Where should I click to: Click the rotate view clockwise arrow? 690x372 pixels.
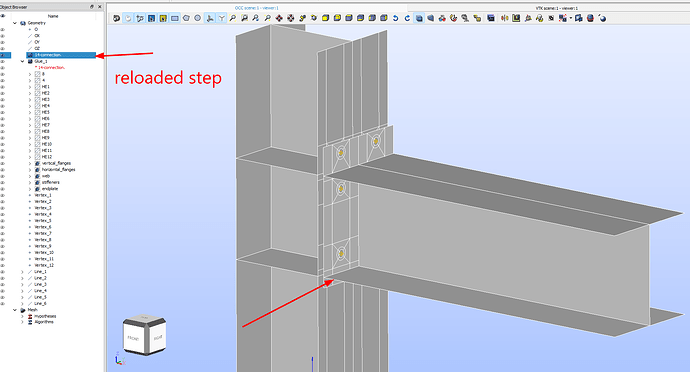tap(407, 18)
